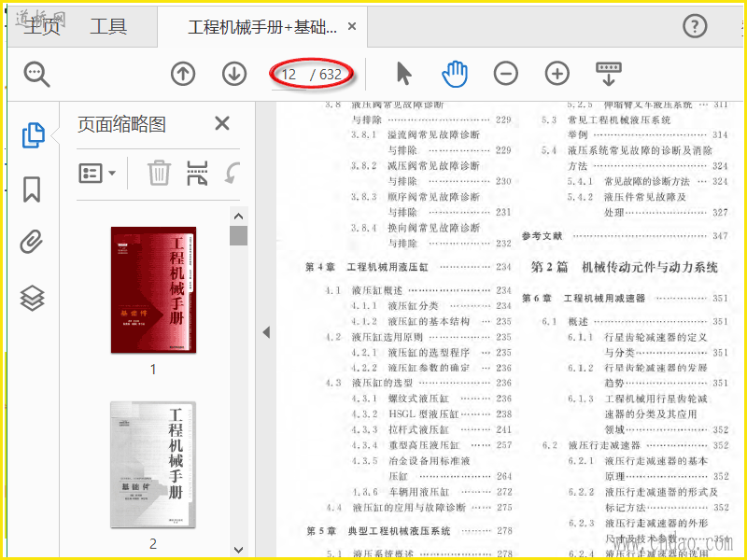Go to next page with down arrow

coord(234,75)
